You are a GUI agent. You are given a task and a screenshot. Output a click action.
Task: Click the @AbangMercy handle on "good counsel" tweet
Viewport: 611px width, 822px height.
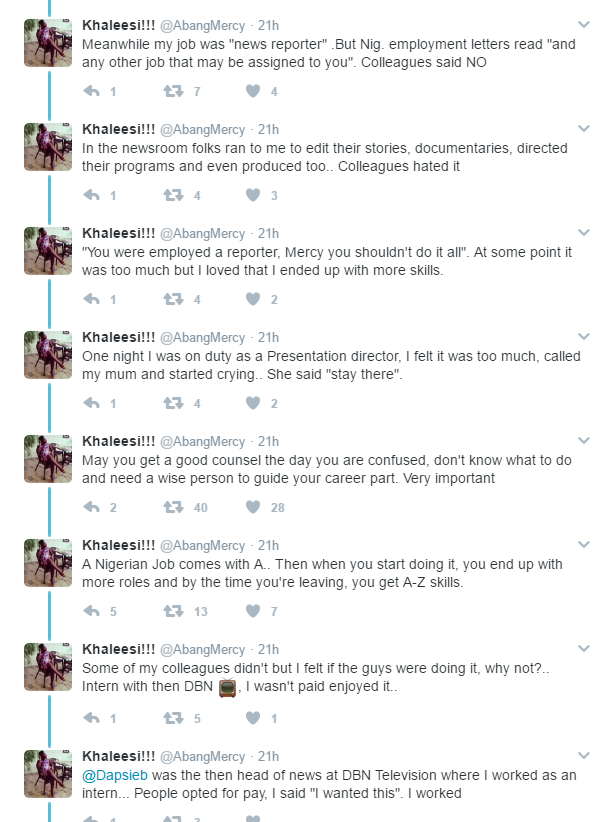tap(202, 441)
